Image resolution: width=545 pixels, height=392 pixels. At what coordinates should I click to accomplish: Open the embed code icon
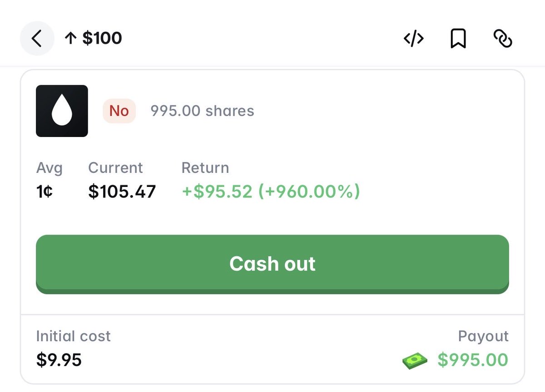point(414,39)
